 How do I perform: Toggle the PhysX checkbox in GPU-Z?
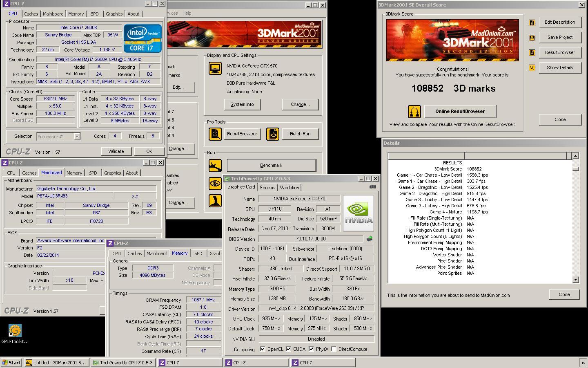tap(311, 349)
